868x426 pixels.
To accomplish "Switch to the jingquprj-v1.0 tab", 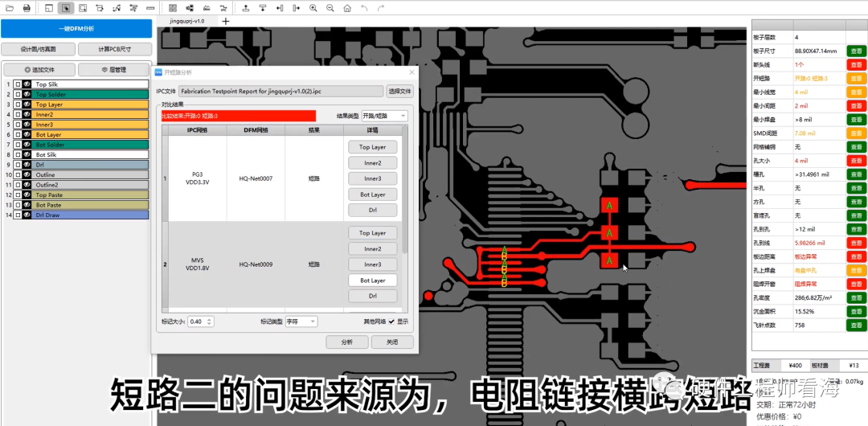I will [187, 21].
